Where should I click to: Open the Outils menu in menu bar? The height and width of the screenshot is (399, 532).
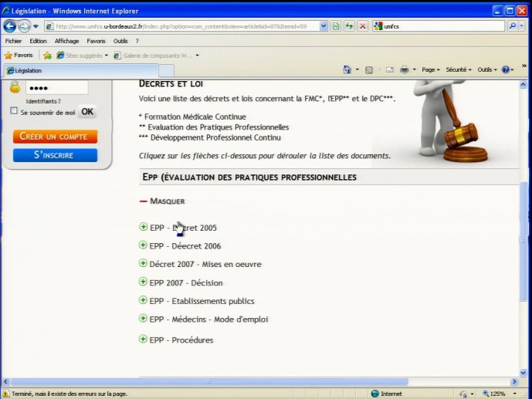tap(120, 41)
